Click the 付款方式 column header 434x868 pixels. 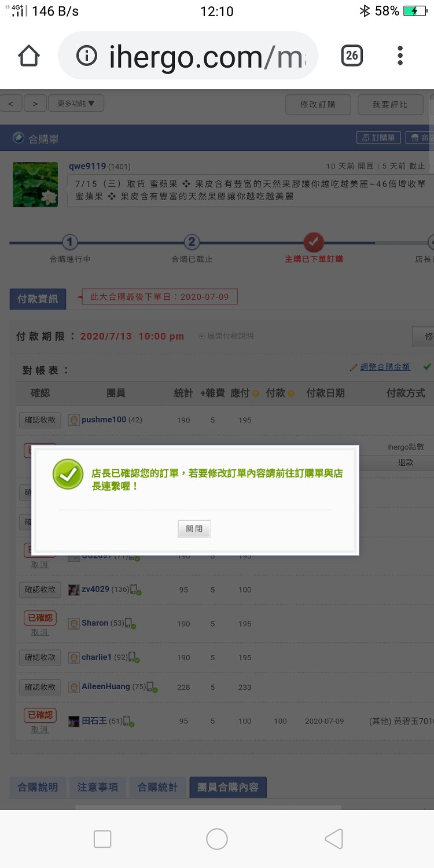[406, 393]
